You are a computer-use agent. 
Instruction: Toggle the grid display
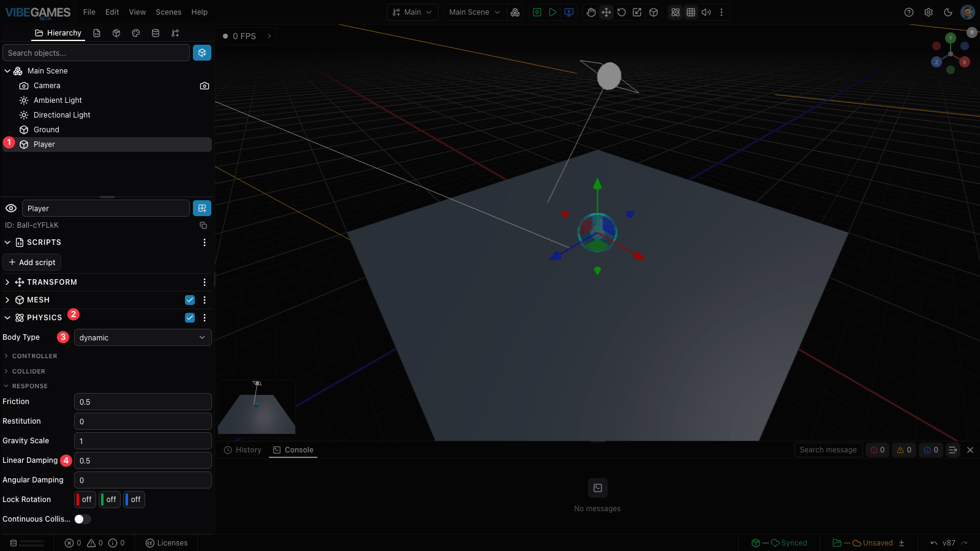pos(691,12)
